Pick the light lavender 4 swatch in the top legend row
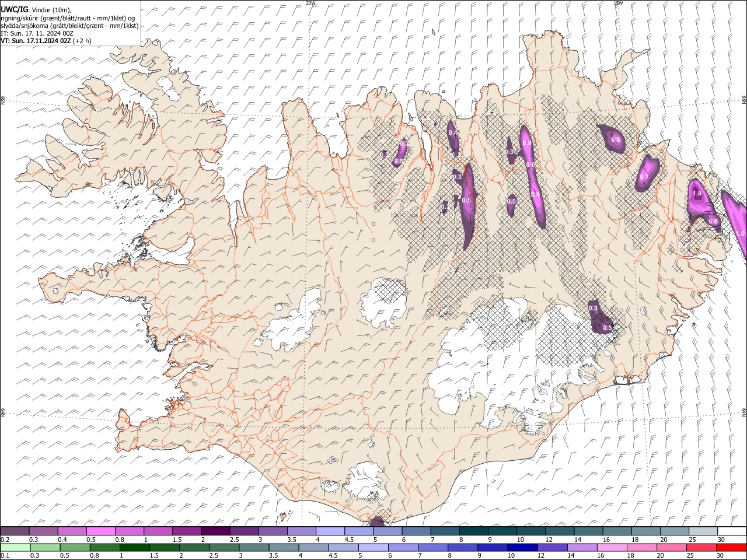This screenshot has height=560, width=747. [330, 531]
